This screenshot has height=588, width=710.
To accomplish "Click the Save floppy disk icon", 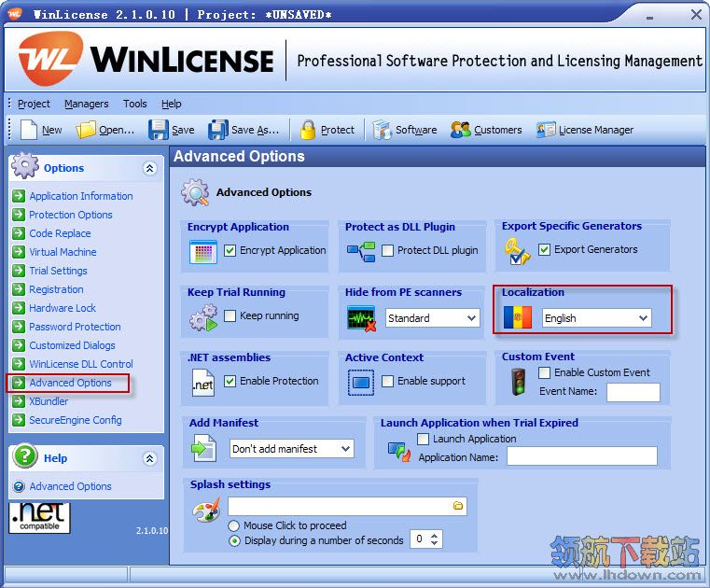I will click(159, 130).
